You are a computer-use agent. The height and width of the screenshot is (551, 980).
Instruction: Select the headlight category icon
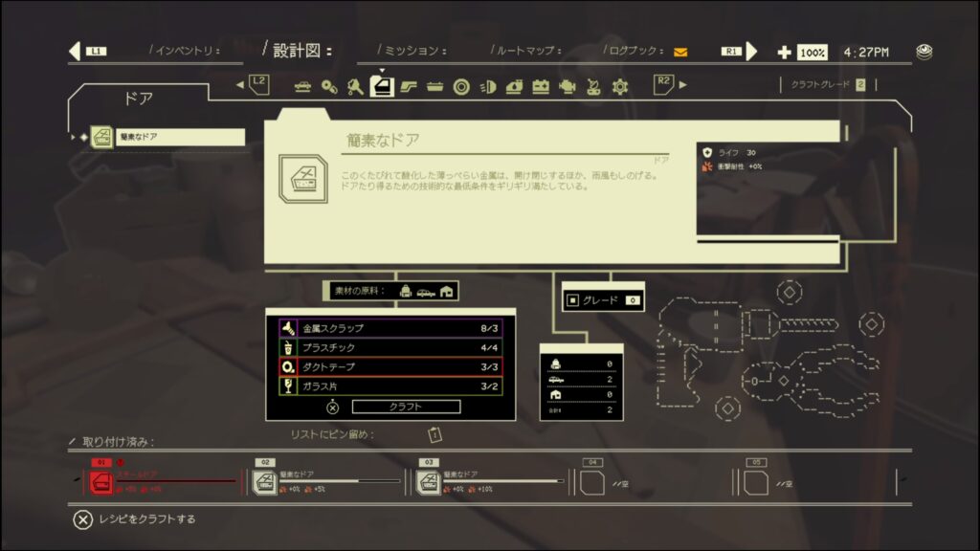pyautogui.click(x=487, y=87)
